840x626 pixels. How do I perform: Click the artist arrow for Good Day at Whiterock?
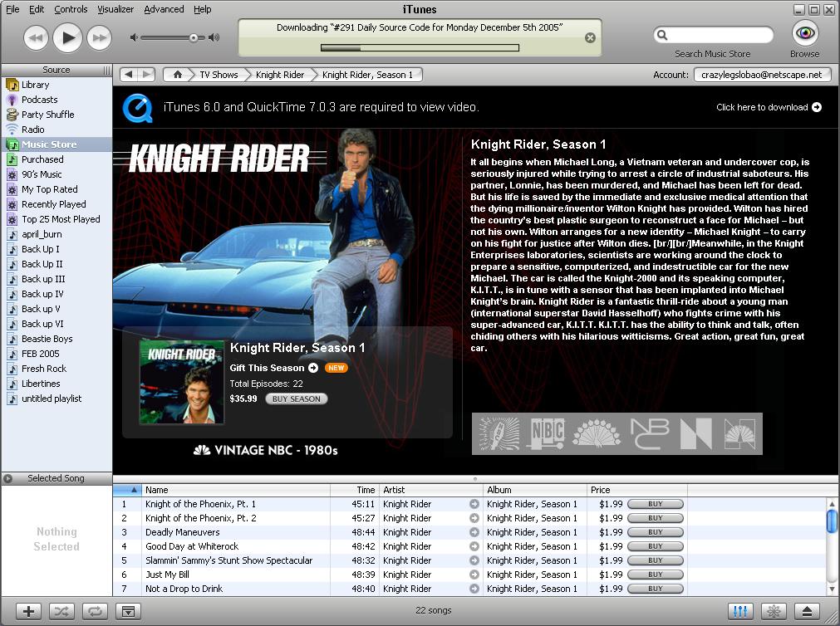(474, 546)
